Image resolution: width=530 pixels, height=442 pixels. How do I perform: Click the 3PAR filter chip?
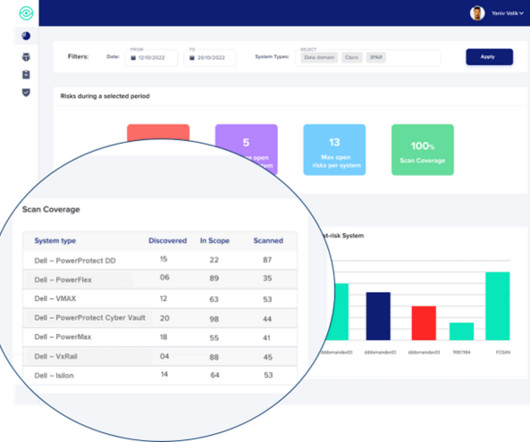click(376, 57)
